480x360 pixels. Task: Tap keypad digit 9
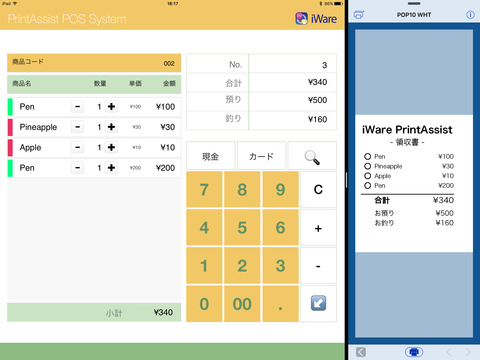click(280, 189)
